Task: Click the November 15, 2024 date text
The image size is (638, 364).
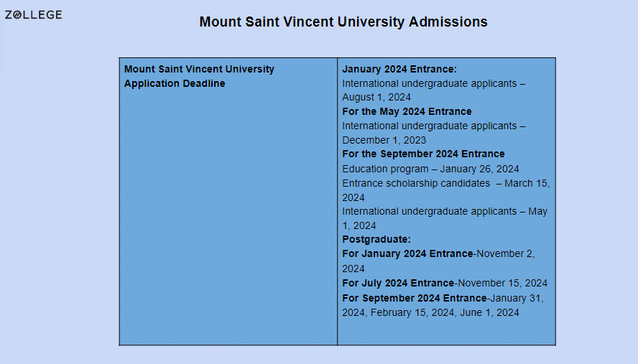Action: pyautogui.click(x=503, y=283)
